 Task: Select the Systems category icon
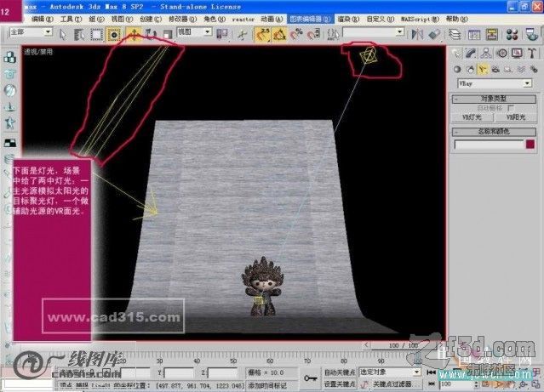click(x=534, y=70)
